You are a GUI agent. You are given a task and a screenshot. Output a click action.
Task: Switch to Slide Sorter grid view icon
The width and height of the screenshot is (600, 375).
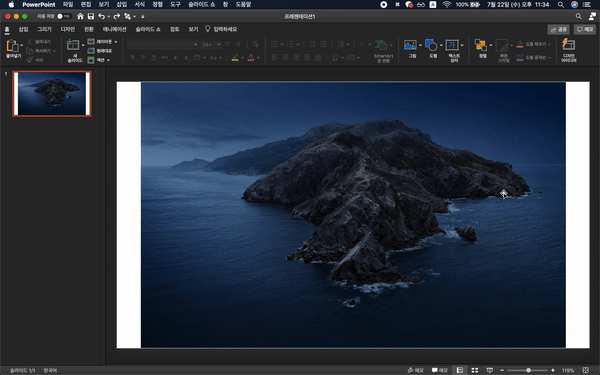474,370
